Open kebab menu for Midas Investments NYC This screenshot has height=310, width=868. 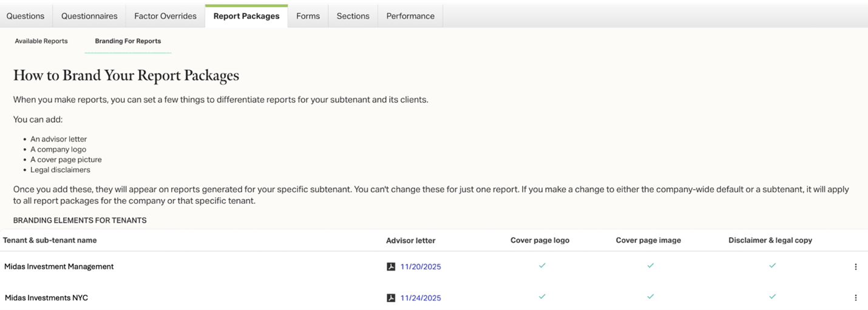pyautogui.click(x=855, y=298)
